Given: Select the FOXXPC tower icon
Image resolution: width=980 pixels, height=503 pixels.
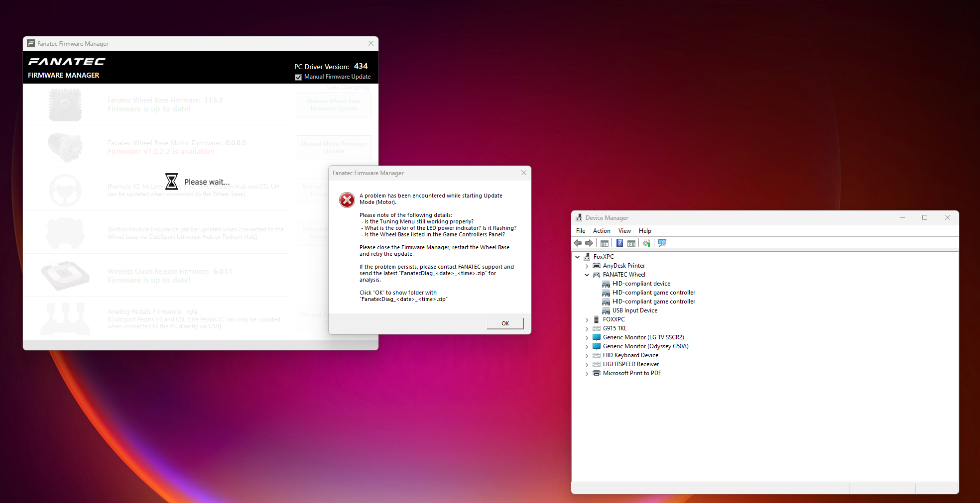Looking at the screenshot, I should click(x=597, y=319).
